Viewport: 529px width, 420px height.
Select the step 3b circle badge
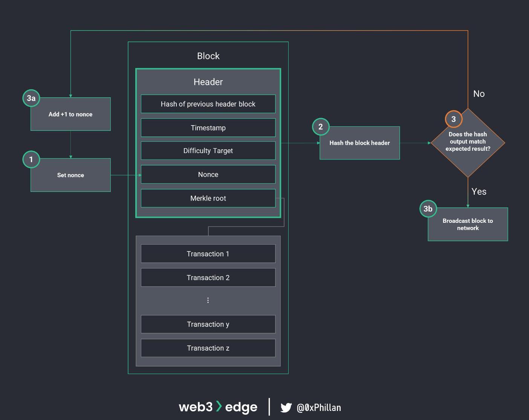428,209
